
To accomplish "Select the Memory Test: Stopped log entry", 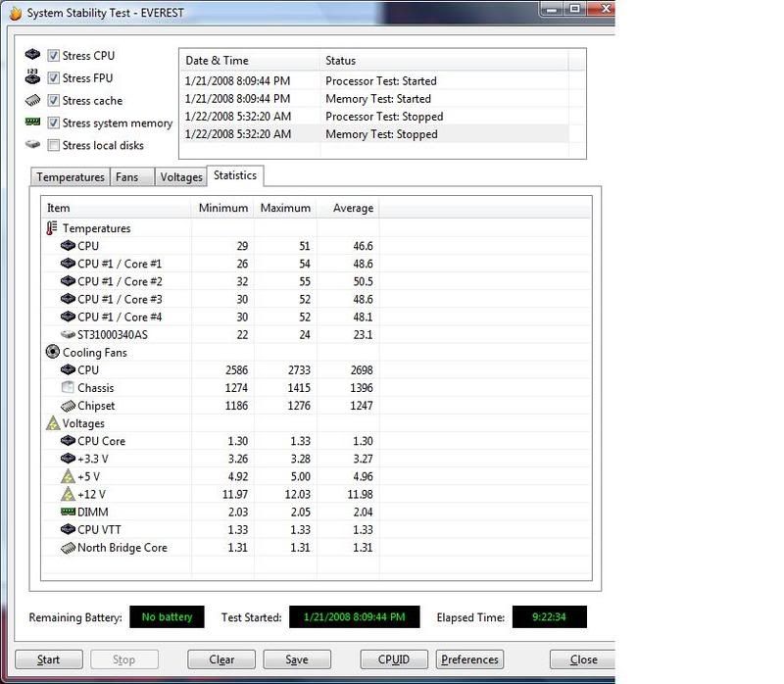I will click(x=374, y=134).
